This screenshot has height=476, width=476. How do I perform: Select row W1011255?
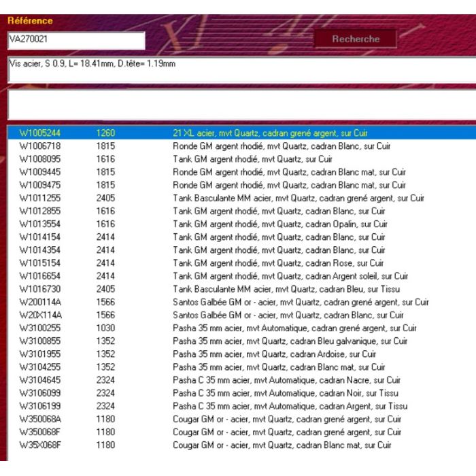coord(241,199)
